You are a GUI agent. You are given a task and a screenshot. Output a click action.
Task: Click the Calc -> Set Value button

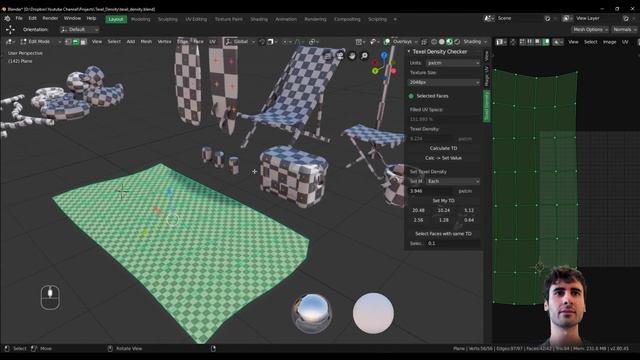click(443, 158)
